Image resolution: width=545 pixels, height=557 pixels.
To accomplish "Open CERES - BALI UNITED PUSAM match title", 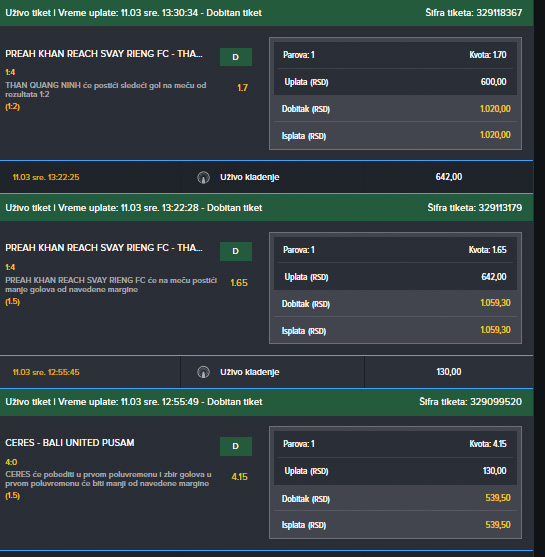I will (70, 443).
